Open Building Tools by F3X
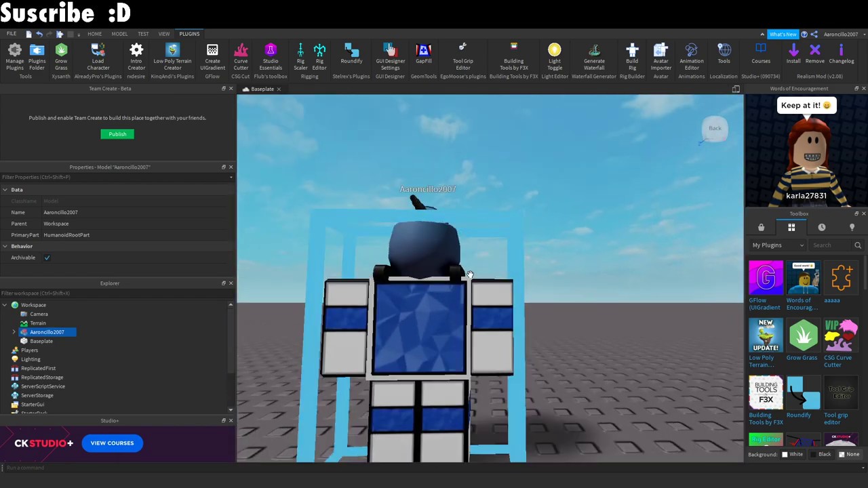This screenshot has width=868, height=488. coord(513,56)
